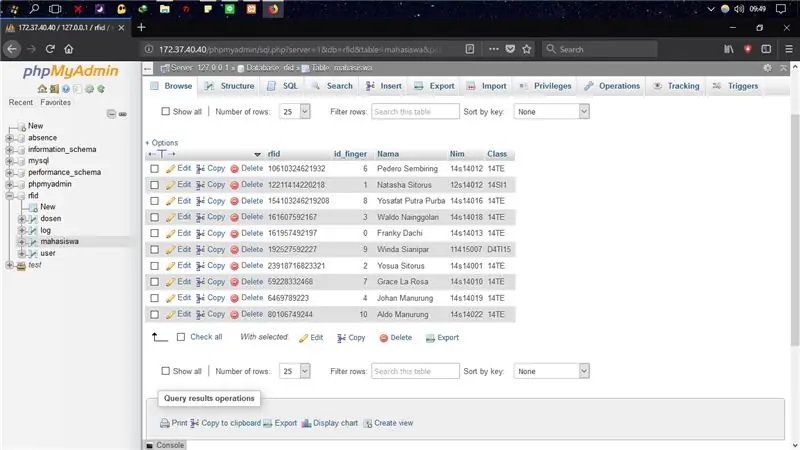This screenshot has height=450, width=800.
Task: Click the page vertical scrollbar
Action: click(794, 230)
